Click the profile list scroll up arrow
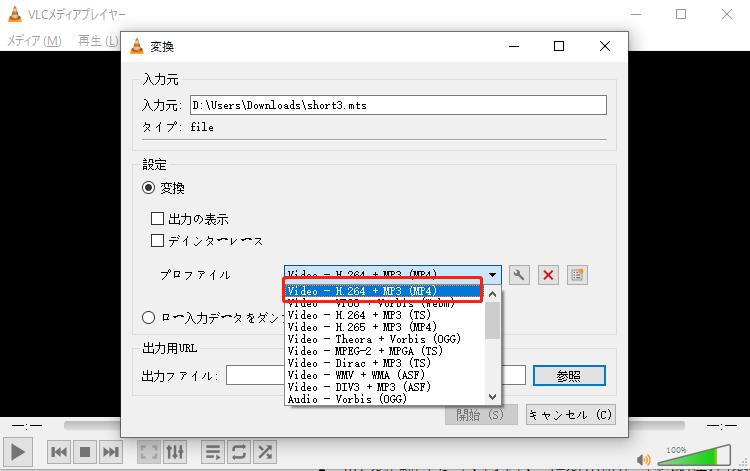750x471 pixels. coord(492,294)
